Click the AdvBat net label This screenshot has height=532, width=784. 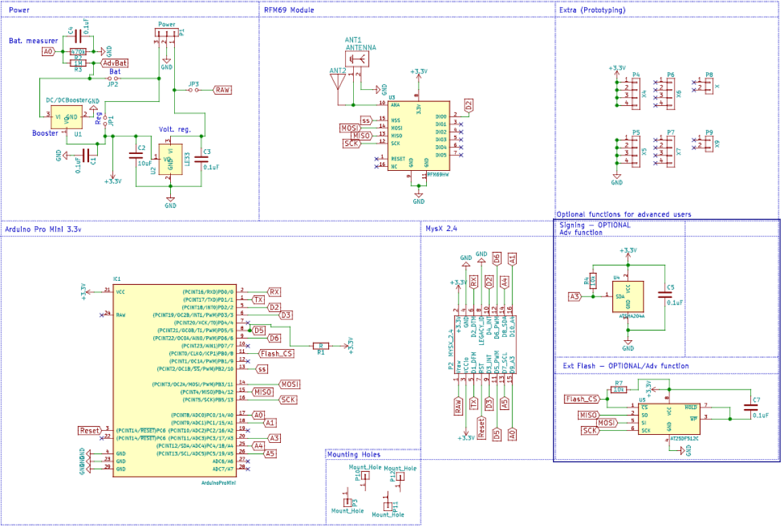114,63
